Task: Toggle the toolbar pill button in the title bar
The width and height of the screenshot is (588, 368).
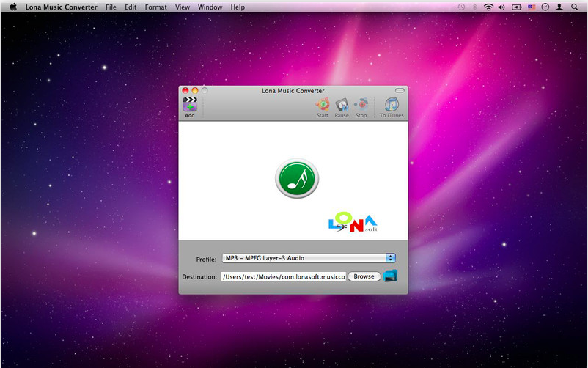Action: click(400, 90)
